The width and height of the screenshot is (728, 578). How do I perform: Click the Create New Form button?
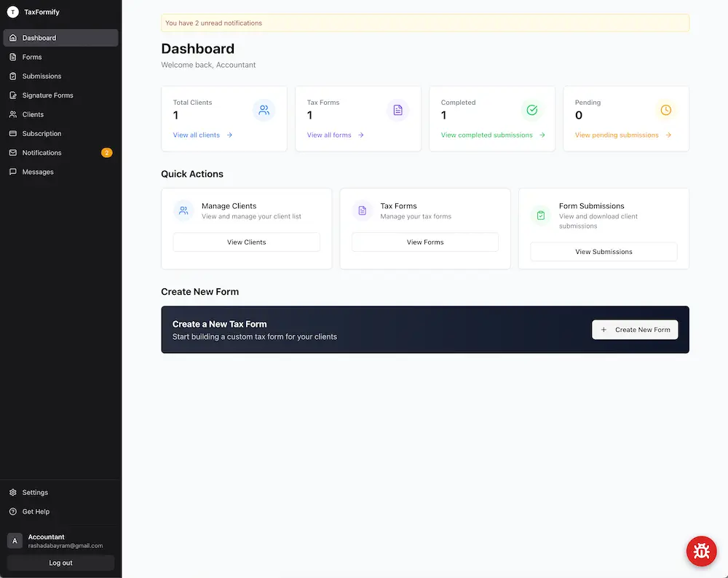635,330
